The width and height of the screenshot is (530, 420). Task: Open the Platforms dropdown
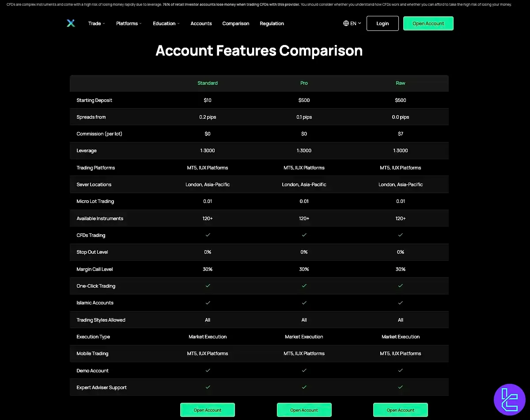click(x=128, y=23)
